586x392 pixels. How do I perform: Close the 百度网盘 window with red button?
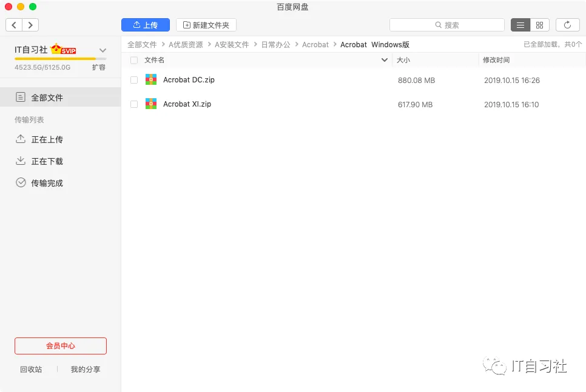pos(8,7)
